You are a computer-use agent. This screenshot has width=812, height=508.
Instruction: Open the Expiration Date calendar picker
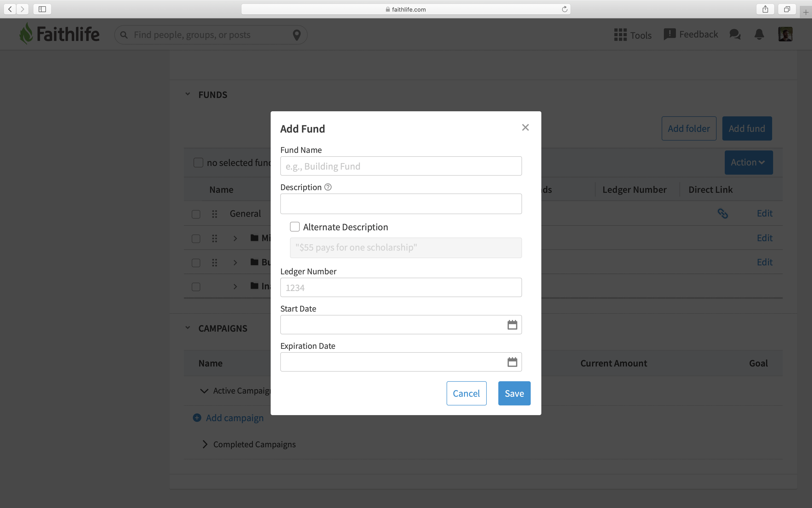[x=512, y=362]
